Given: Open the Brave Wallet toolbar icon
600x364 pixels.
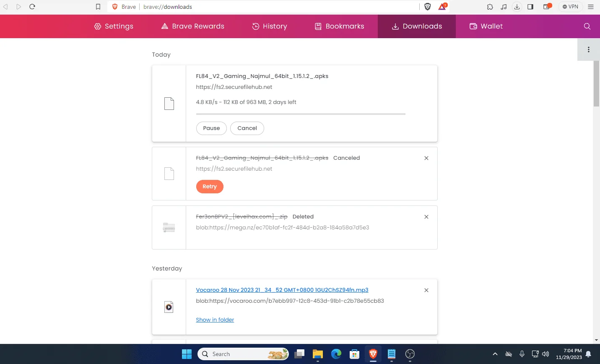Looking at the screenshot, I should 547,7.
